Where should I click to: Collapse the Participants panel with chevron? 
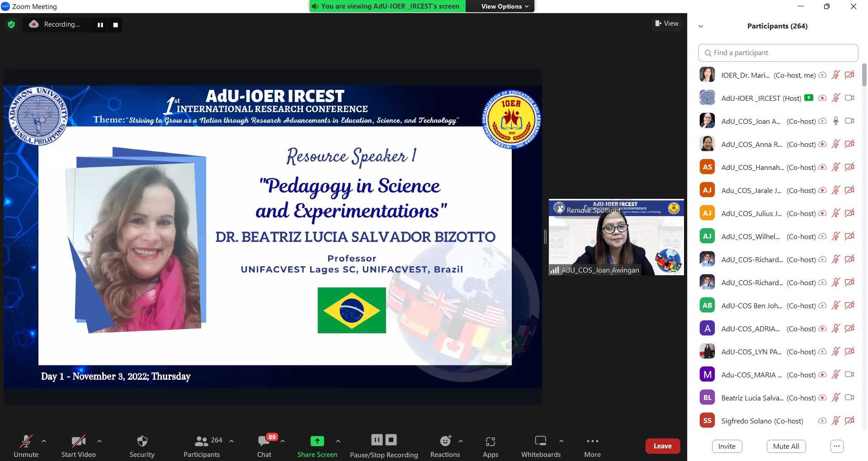(x=701, y=26)
